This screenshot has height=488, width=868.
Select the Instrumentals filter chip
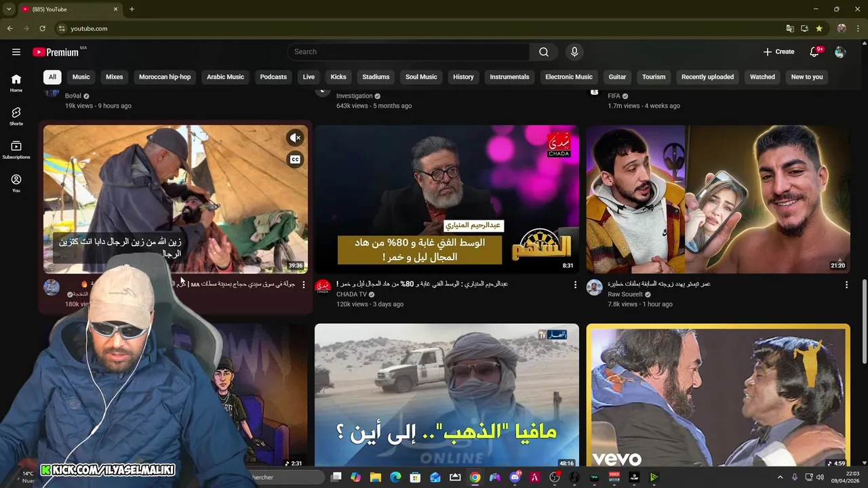pos(509,77)
